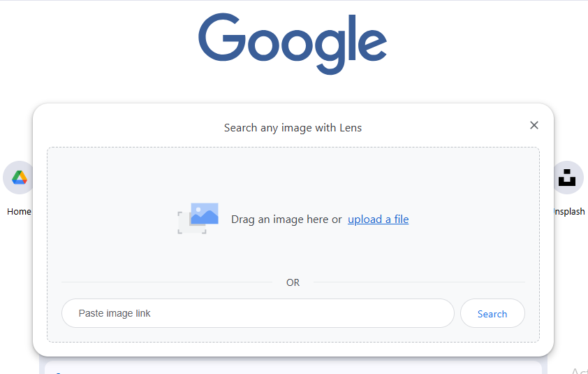Click the image upload illustration icon
The width and height of the screenshot is (588, 374).
point(198,219)
